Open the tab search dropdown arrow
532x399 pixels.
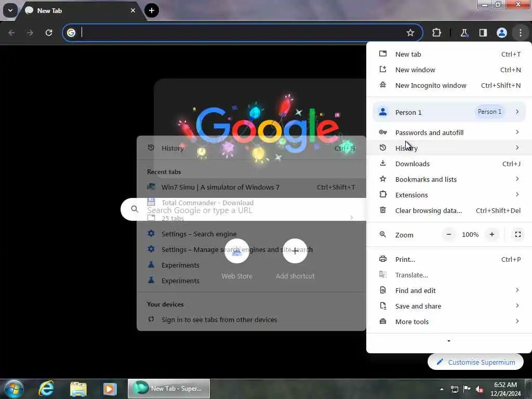click(10, 10)
